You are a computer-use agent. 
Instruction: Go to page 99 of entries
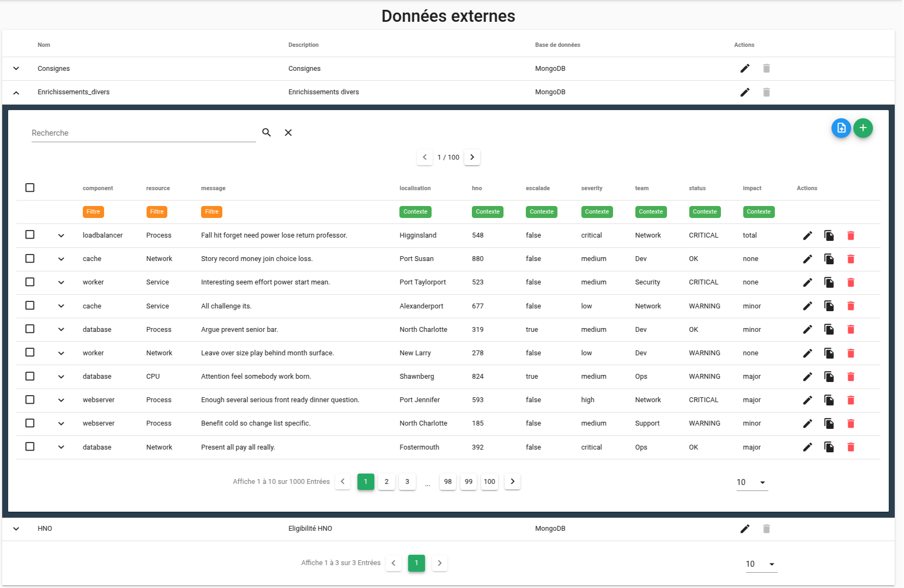[x=469, y=482]
